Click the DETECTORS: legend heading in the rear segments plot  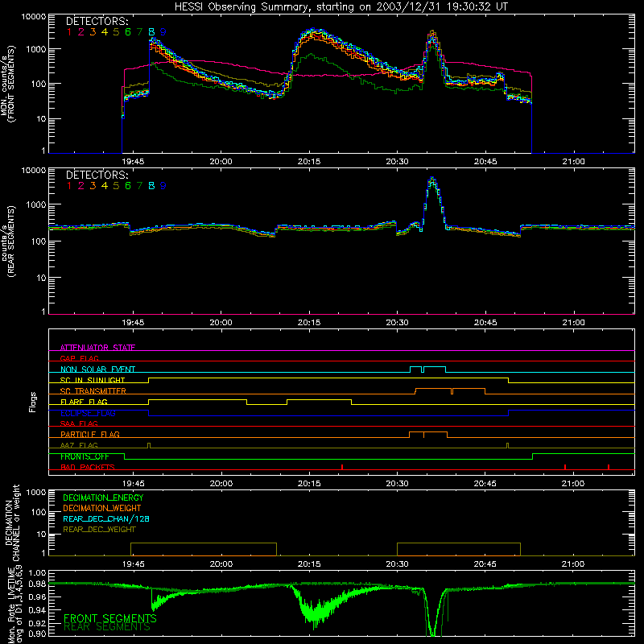pyautogui.click(x=97, y=175)
